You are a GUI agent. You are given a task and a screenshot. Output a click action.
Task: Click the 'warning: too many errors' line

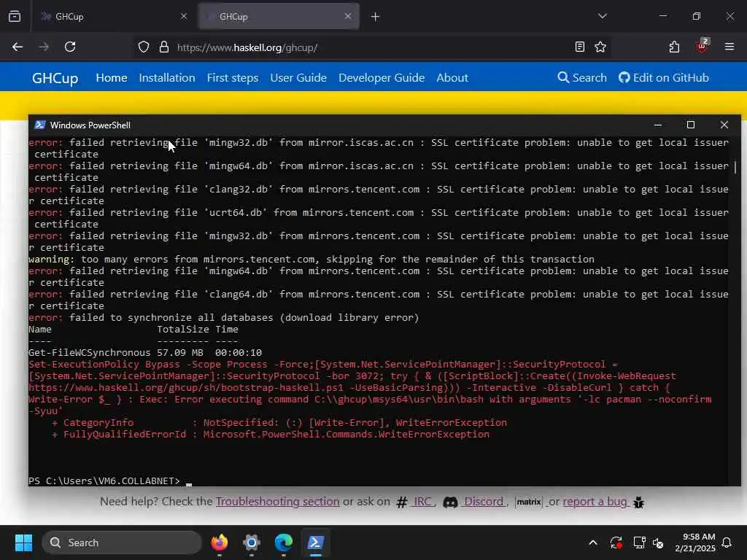pos(311,259)
